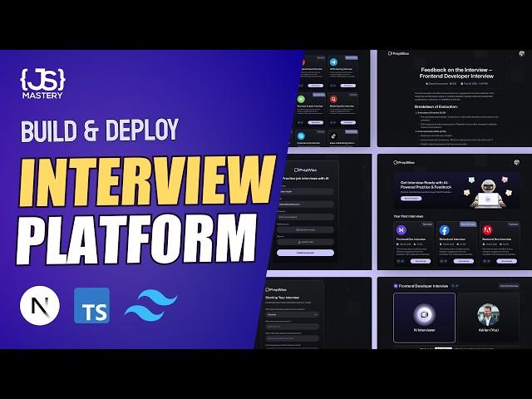Click the password field on sign-up form
This screenshot has width=532, height=399.
[305, 217]
